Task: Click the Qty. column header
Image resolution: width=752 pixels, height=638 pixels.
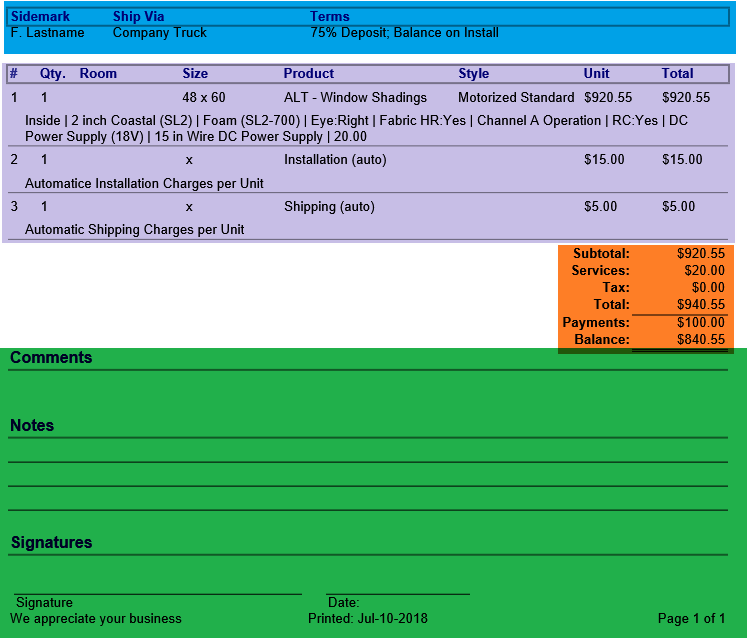Action: [53, 73]
